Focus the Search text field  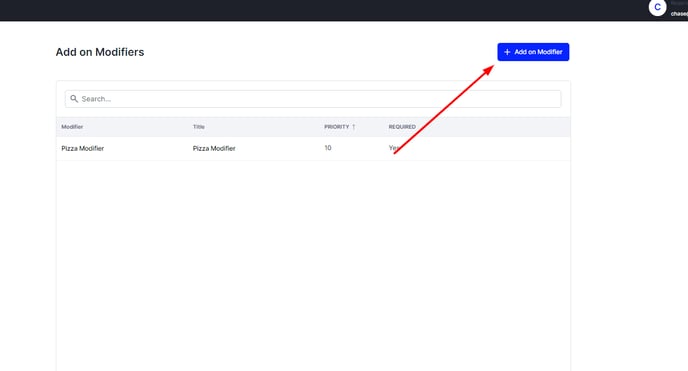[313, 99]
